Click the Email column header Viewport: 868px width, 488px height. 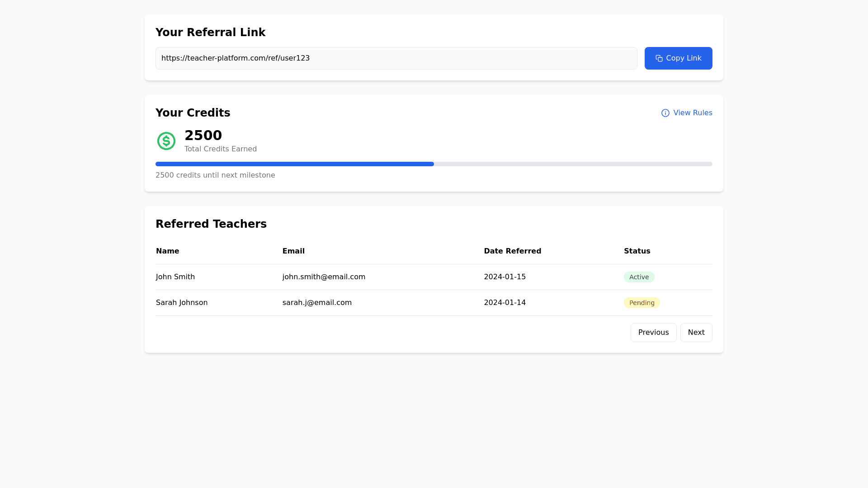pyautogui.click(x=293, y=251)
